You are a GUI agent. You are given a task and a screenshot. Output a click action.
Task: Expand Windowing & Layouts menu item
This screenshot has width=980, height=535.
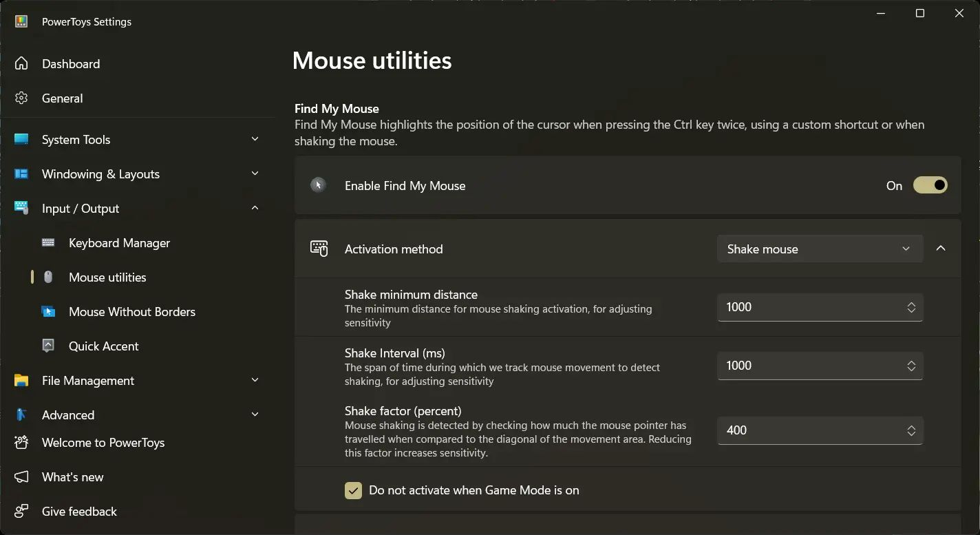[138, 174]
